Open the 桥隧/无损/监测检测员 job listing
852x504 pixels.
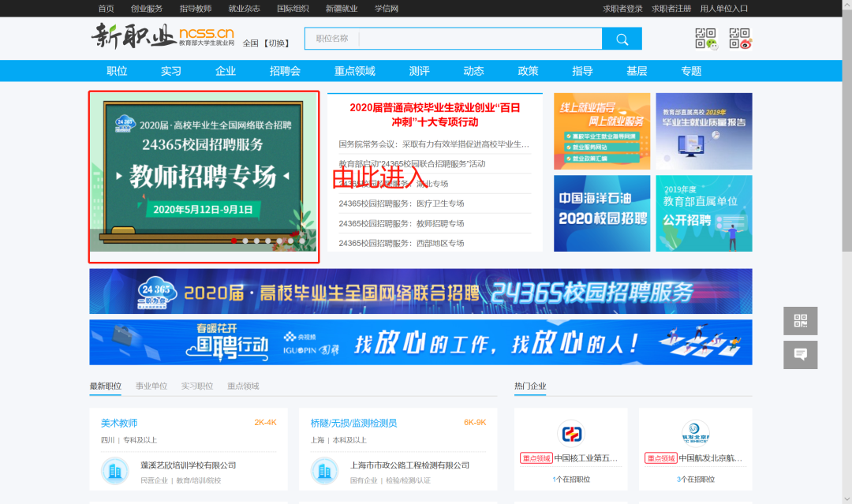[x=353, y=423]
